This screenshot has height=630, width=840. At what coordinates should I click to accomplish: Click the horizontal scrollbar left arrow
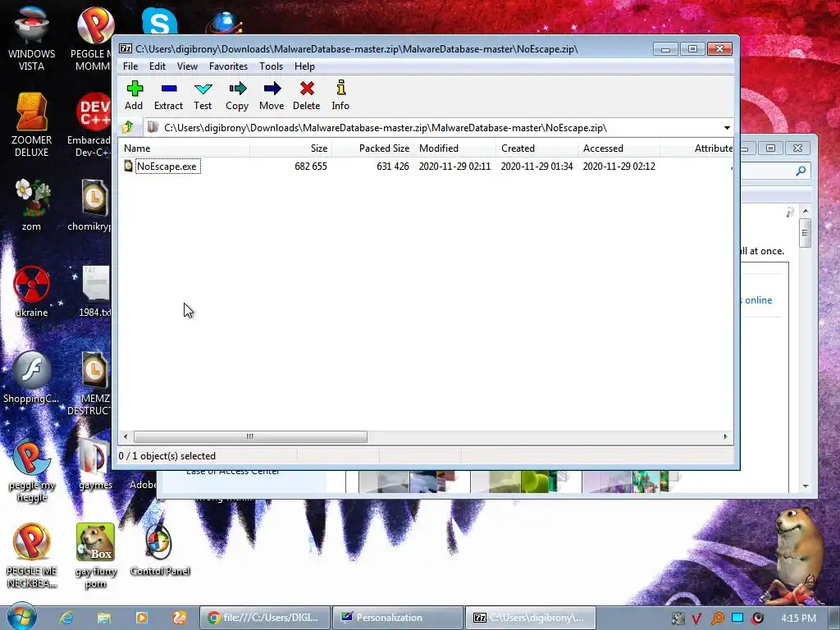coord(126,436)
